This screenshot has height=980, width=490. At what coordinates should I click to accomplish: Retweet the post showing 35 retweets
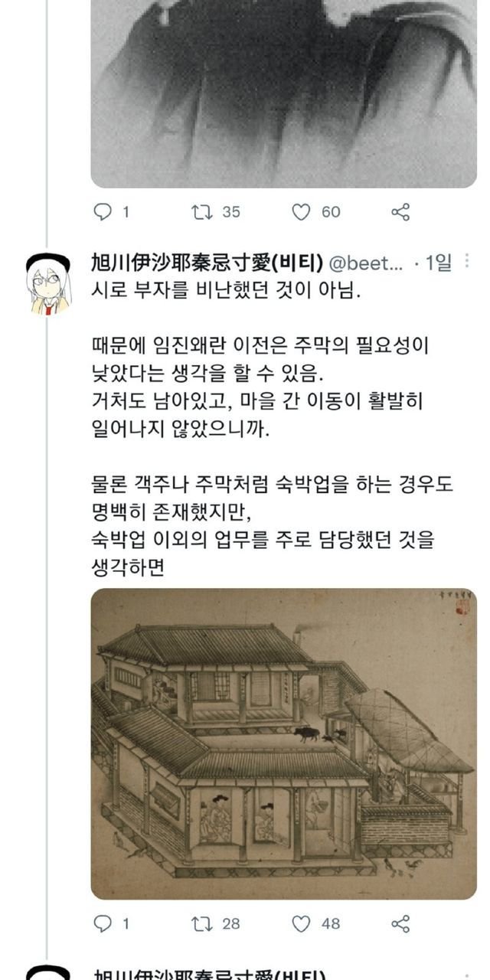pyautogui.click(x=202, y=212)
